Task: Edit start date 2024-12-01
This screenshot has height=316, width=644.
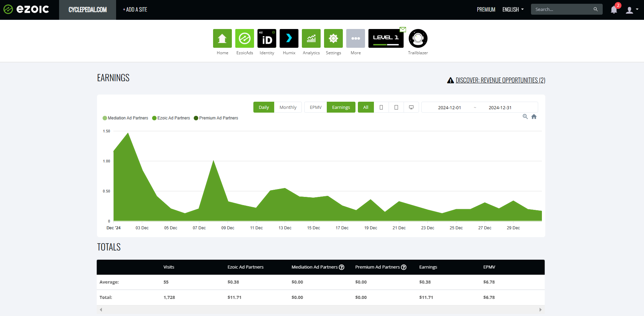Action: coord(449,107)
